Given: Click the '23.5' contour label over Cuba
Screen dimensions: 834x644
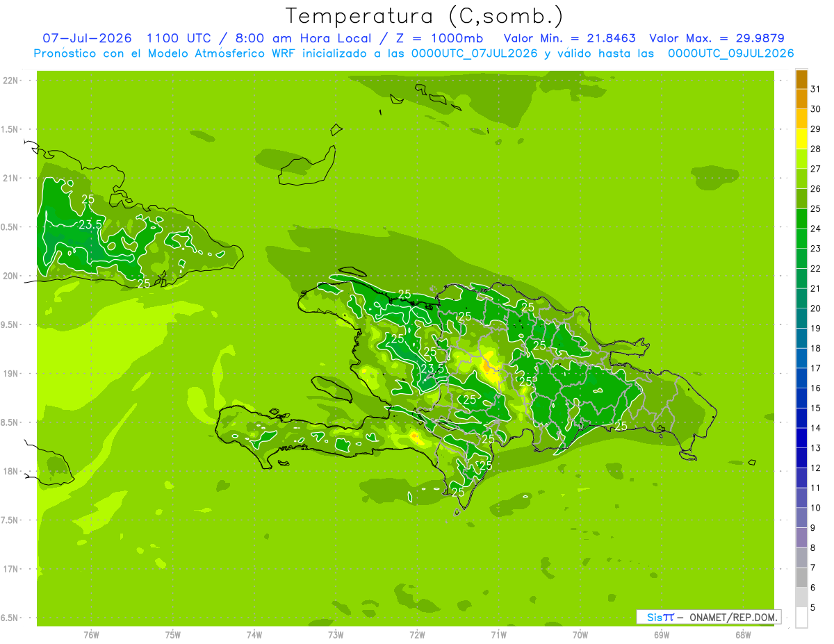Looking at the screenshot, I should [x=90, y=224].
